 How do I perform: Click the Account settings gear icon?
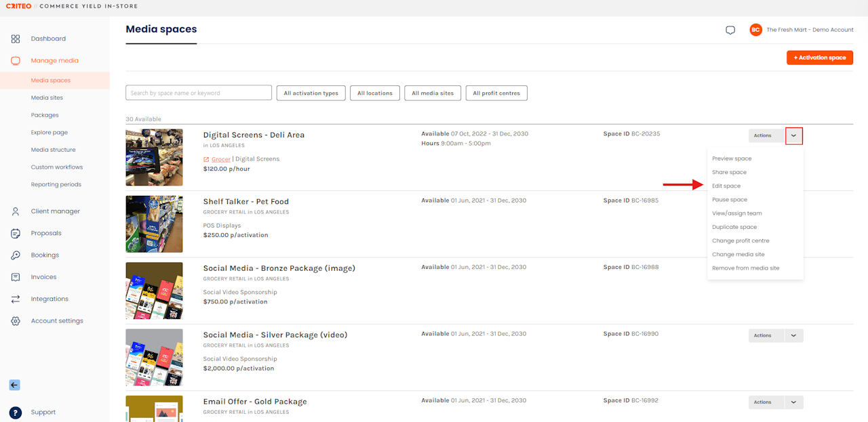point(16,321)
